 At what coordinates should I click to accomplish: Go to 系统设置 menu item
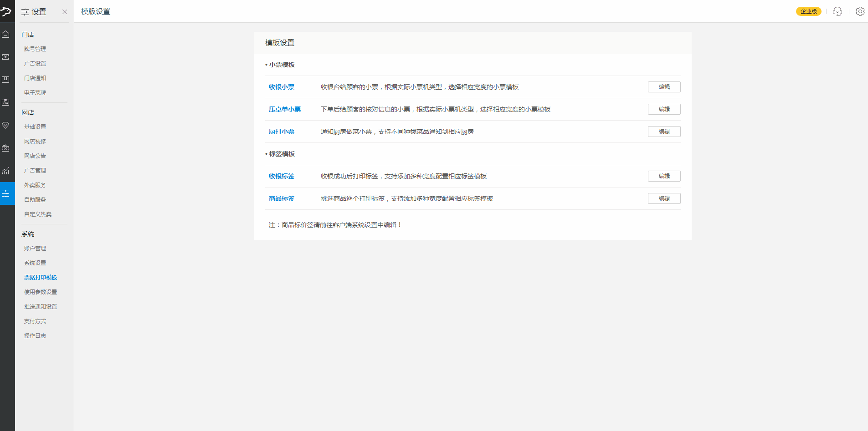(35, 263)
